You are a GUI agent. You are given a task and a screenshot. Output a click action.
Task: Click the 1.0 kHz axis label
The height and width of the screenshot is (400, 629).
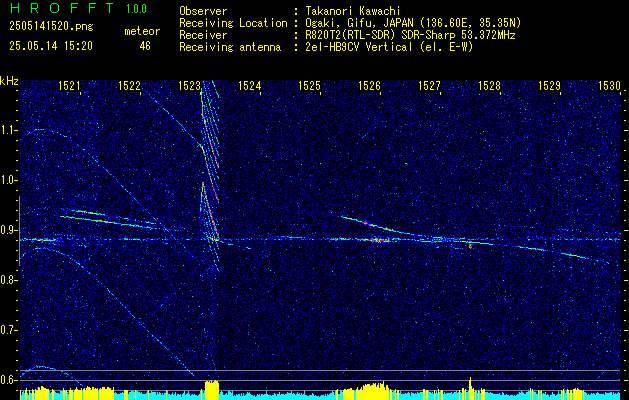tap(8, 180)
